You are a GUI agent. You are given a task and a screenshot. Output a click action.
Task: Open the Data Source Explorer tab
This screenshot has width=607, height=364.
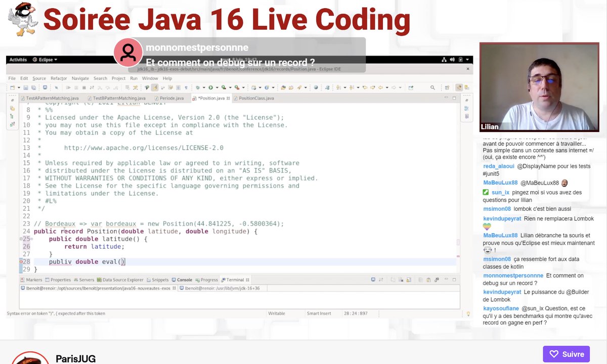(120, 280)
